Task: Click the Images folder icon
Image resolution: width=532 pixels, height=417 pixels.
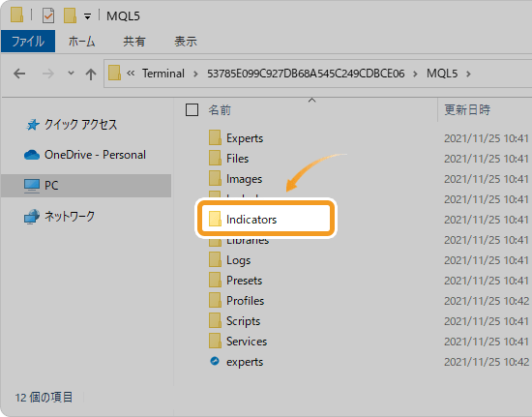Action: pyautogui.click(x=215, y=178)
